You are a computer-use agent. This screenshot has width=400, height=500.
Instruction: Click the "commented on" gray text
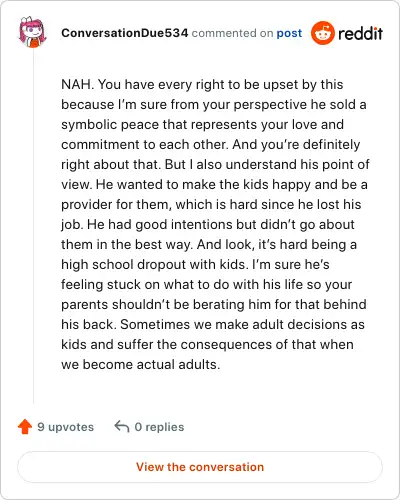coord(232,33)
